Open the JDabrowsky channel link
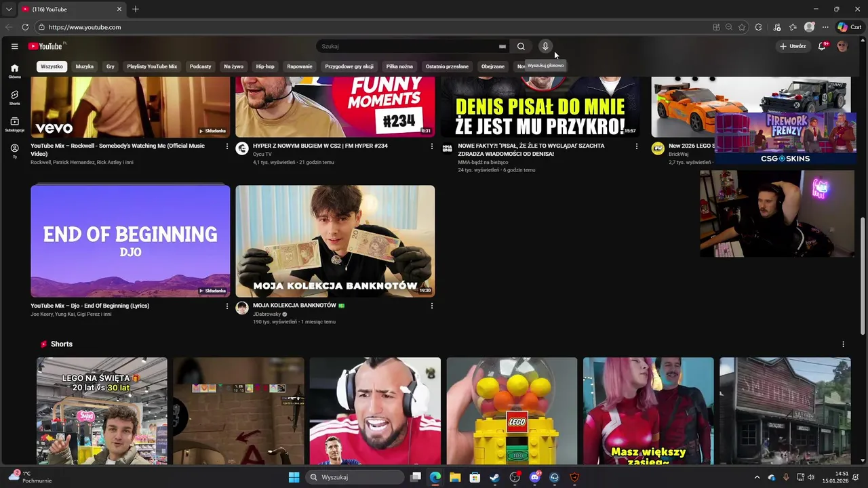The height and width of the screenshot is (488, 868). (x=267, y=314)
